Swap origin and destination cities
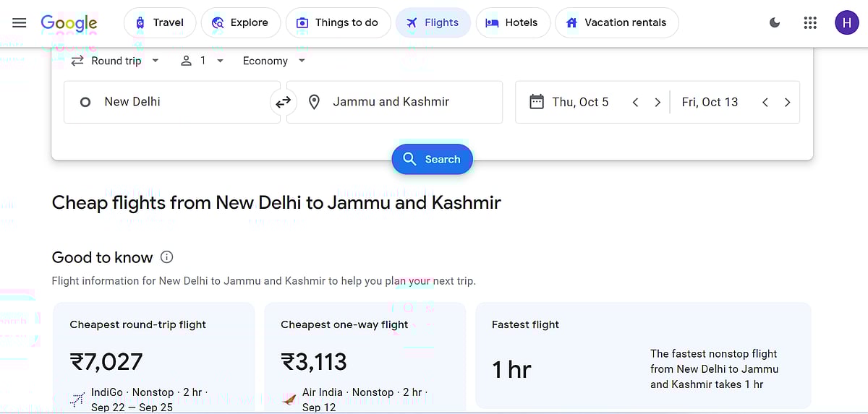Screen dimensions: 868x414 click(283, 102)
